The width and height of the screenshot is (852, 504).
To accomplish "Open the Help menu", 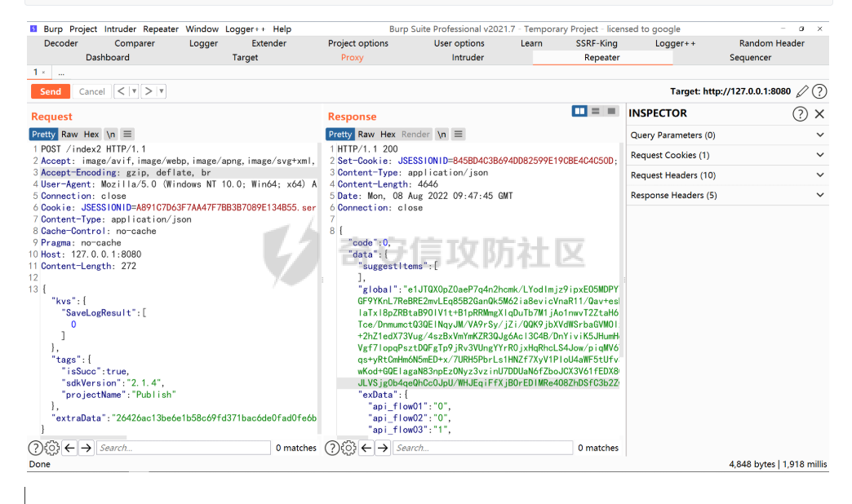I will [282, 29].
